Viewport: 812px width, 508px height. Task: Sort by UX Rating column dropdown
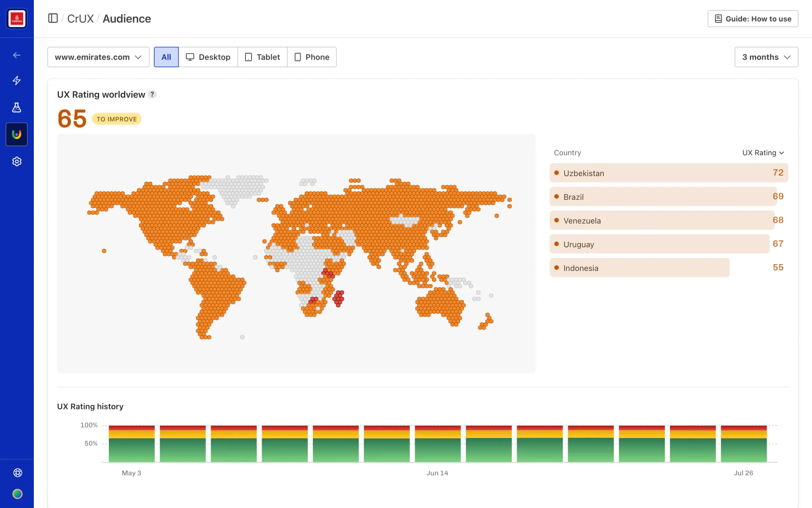[x=763, y=153]
